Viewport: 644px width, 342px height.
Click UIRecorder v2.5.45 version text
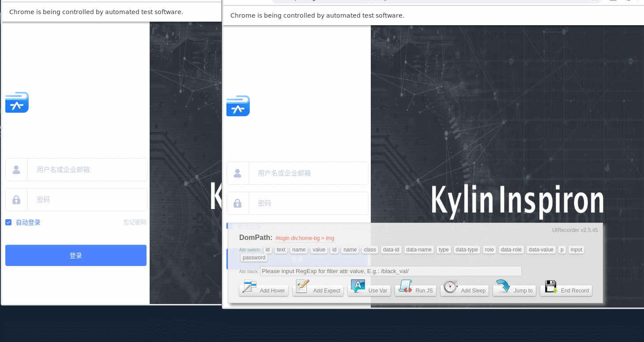(575, 230)
